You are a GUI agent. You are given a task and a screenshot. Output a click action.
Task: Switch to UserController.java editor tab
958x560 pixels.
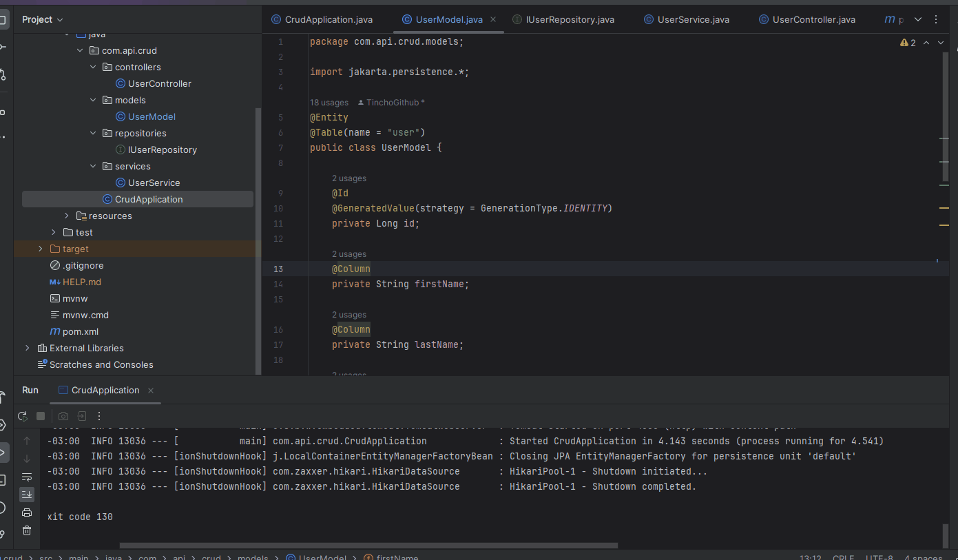[806, 19]
